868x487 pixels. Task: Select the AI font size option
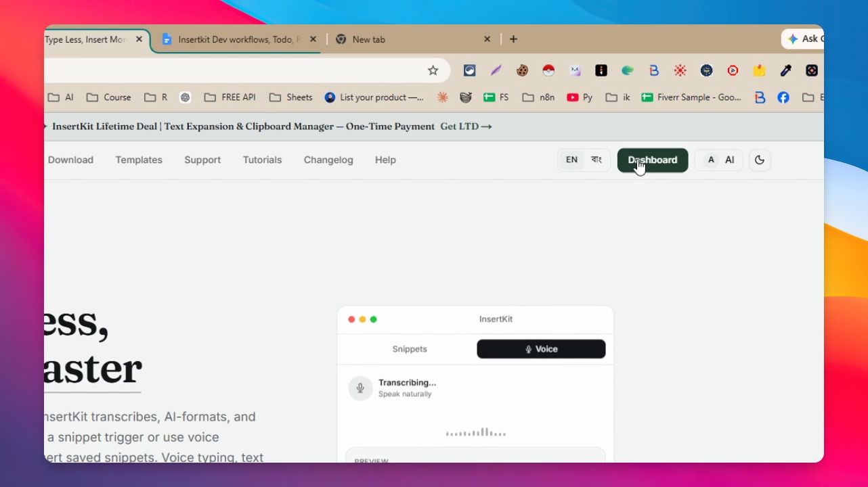coord(730,160)
